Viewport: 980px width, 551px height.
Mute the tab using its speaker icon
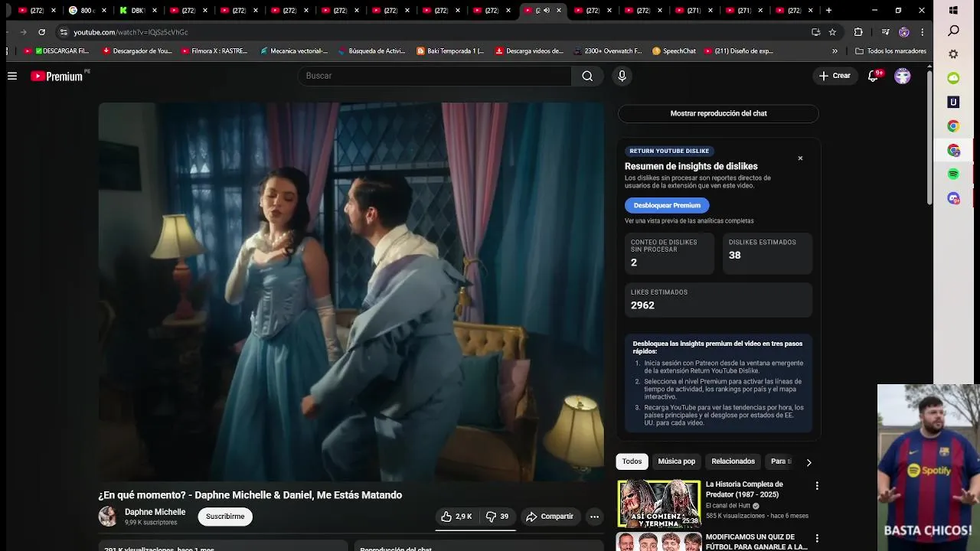(546, 11)
